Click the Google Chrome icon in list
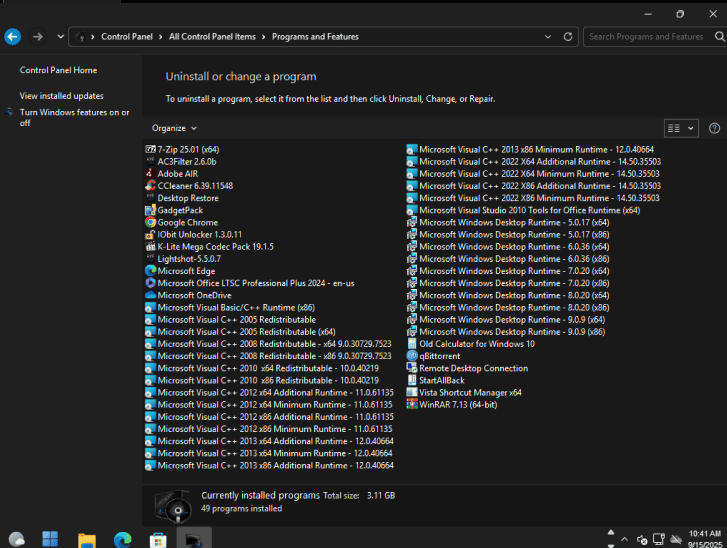Viewport: 727px width, 548px height. click(150, 222)
